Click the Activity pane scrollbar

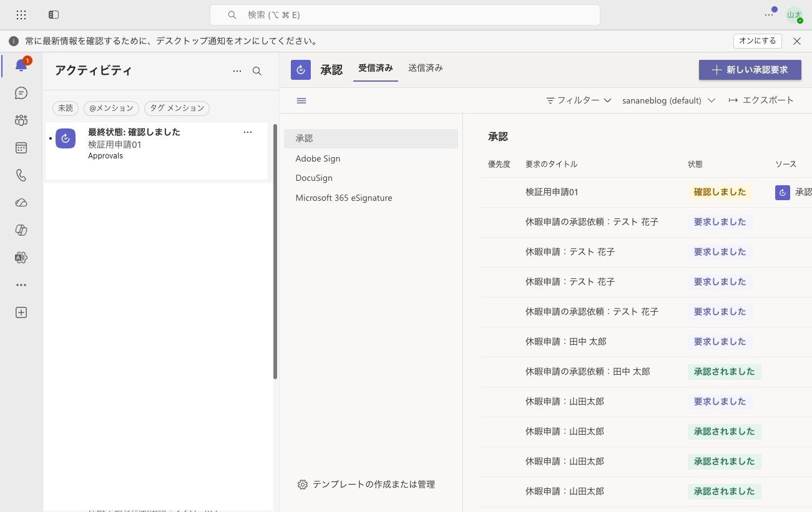click(275, 251)
